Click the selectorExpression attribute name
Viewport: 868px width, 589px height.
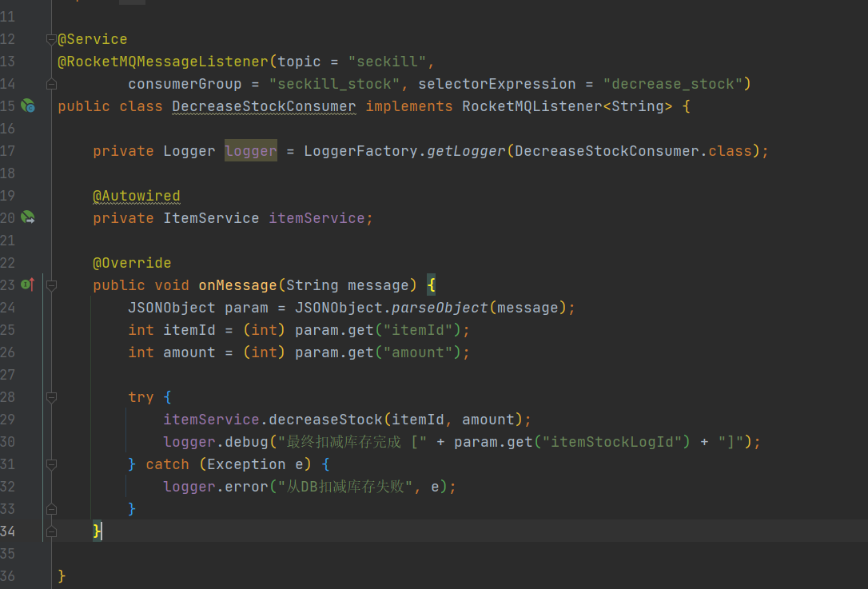pos(496,84)
